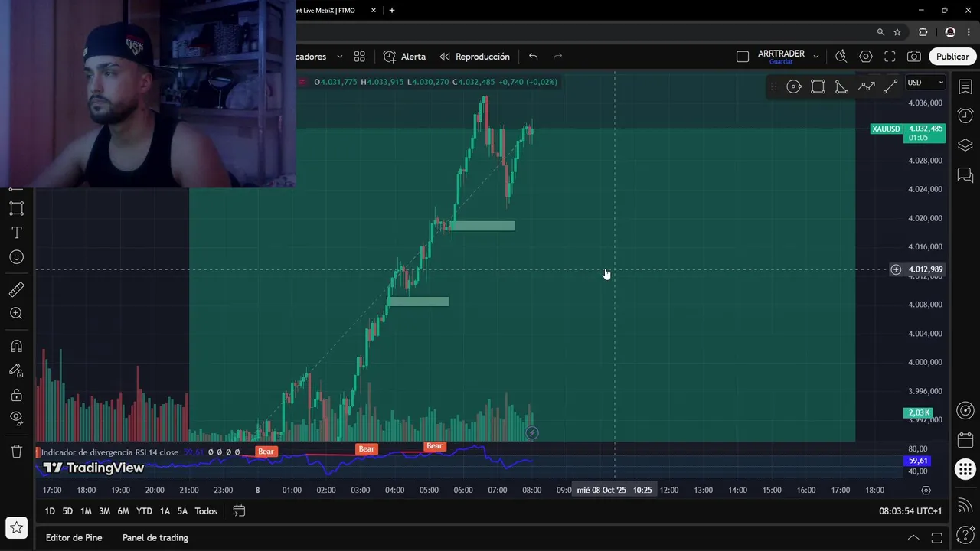Open the notifications broadcast icon
The image size is (980, 551).
[965, 505]
